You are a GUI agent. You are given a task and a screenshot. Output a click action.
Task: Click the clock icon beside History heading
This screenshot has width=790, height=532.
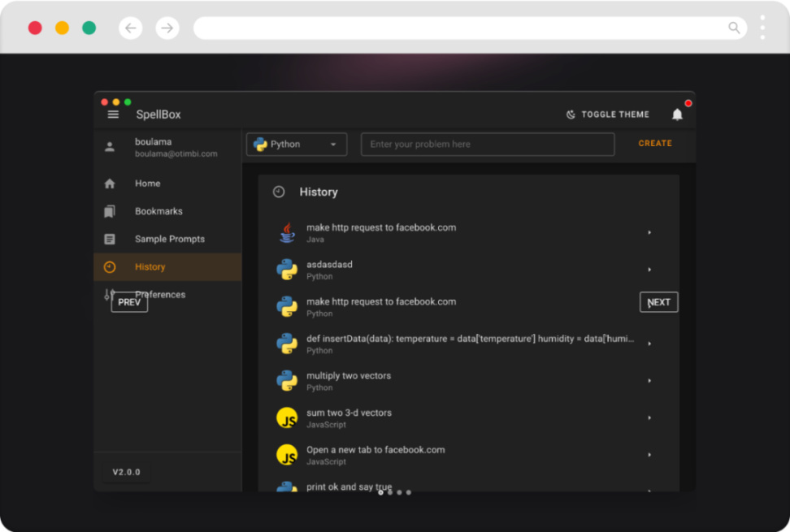[x=279, y=192]
